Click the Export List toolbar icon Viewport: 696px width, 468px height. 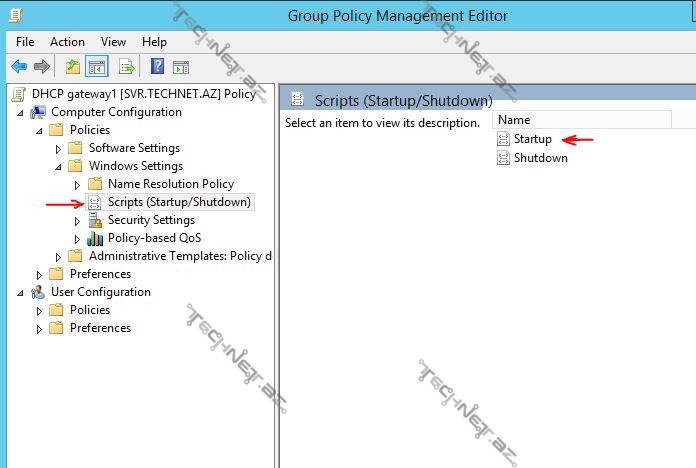click(x=127, y=67)
